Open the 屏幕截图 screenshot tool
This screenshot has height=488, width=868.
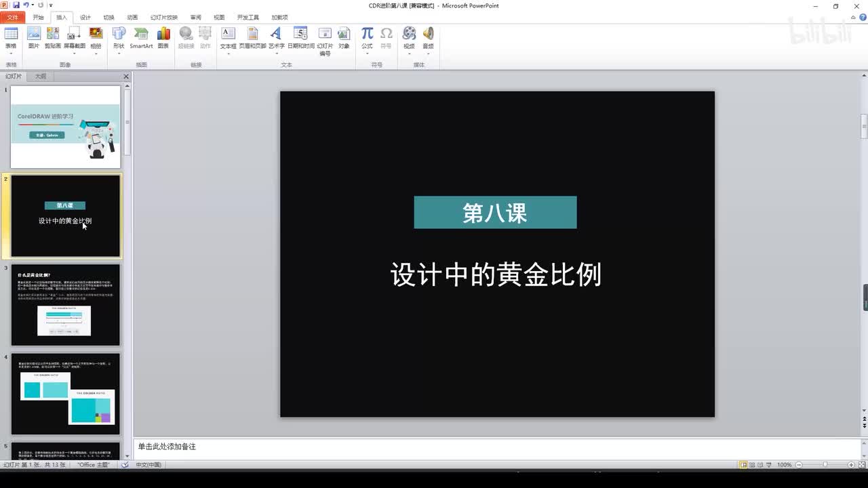75,39
